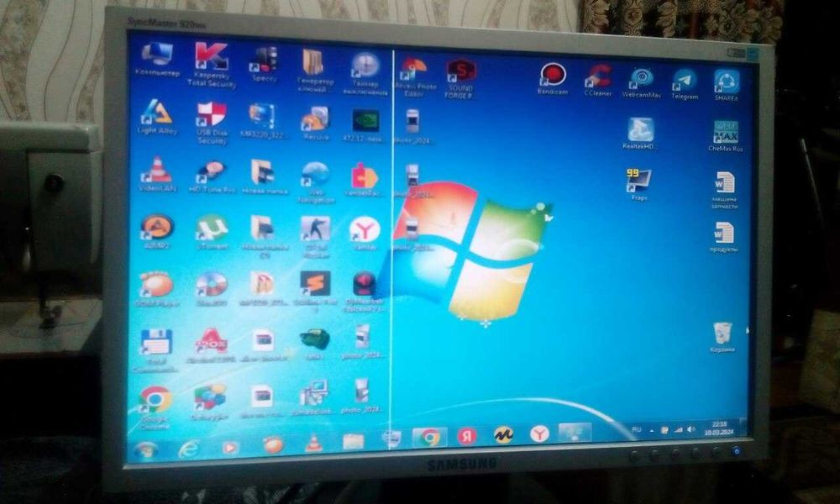Select the Total Commander floppy icon

(x=155, y=351)
